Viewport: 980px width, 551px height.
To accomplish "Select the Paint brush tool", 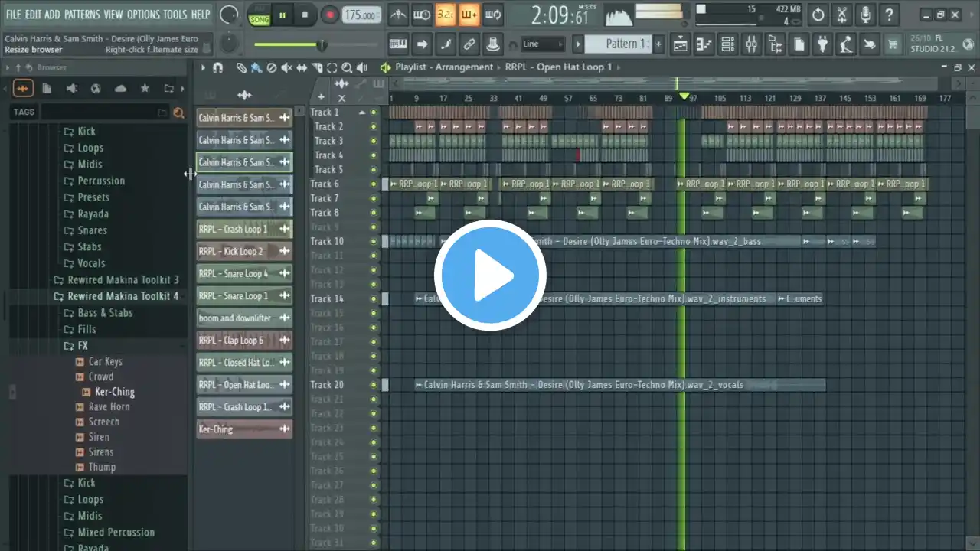I will coord(256,68).
